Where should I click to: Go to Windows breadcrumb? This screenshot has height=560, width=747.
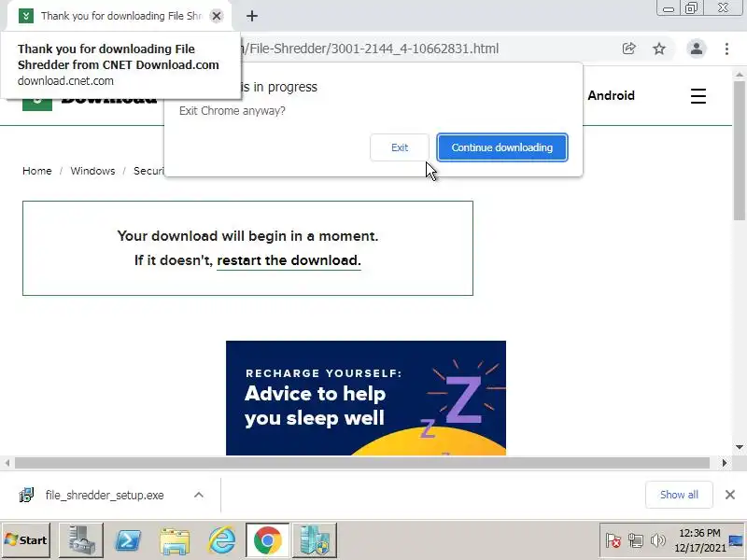tap(92, 171)
